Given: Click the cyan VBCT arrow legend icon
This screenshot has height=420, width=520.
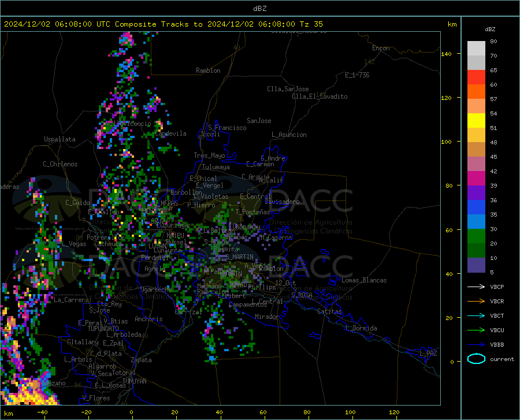Looking at the screenshot, I should [x=476, y=315].
